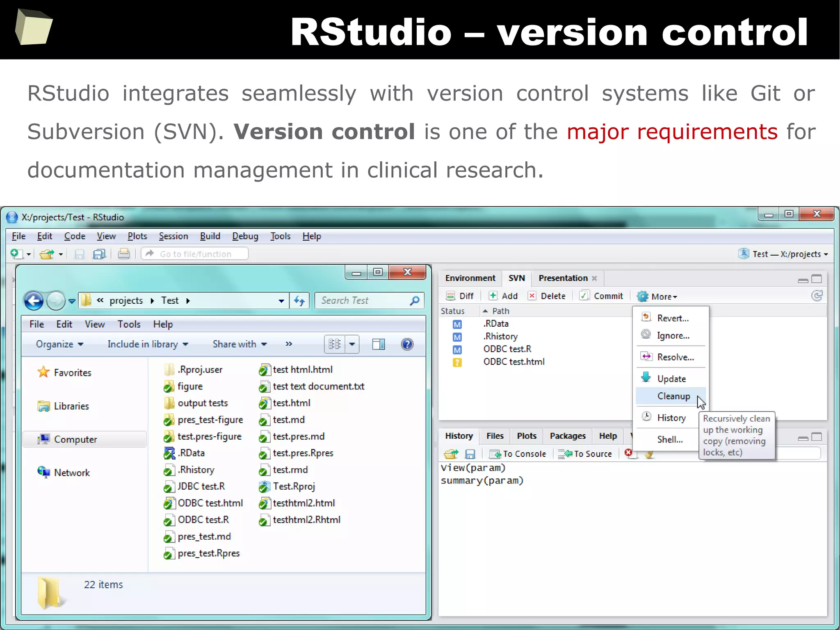Switch to the Environment tab

[x=470, y=278]
